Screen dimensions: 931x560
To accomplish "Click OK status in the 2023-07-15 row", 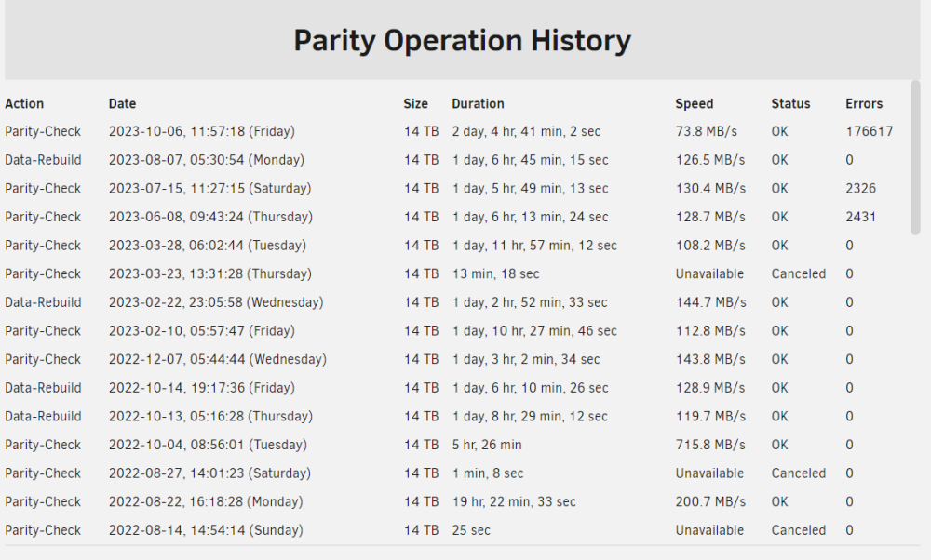I will click(x=779, y=188).
